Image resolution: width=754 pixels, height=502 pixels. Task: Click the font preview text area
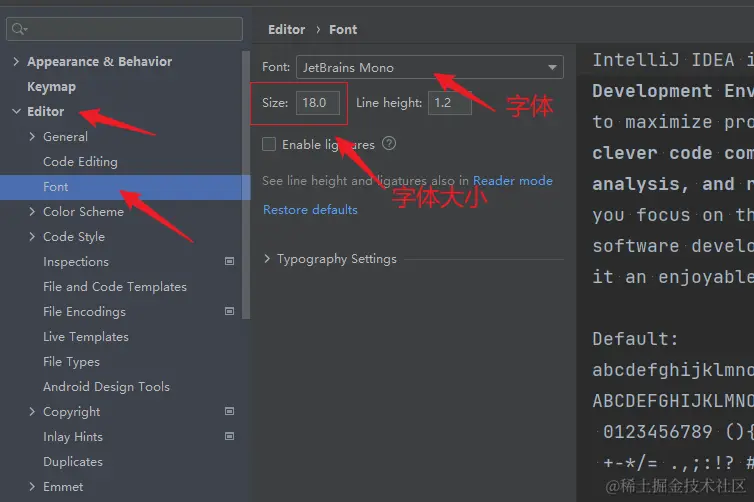pyautogui.click(x=666, y=273)
